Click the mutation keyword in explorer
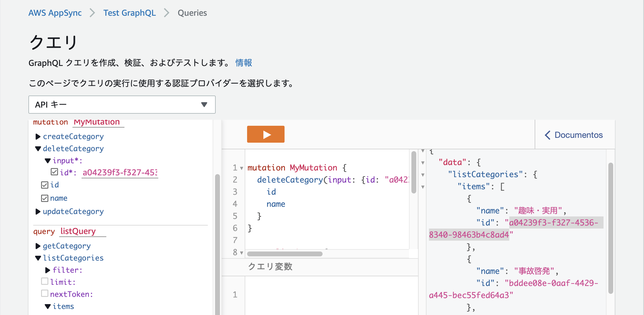644x315 pixels. (x=50, y=122)
